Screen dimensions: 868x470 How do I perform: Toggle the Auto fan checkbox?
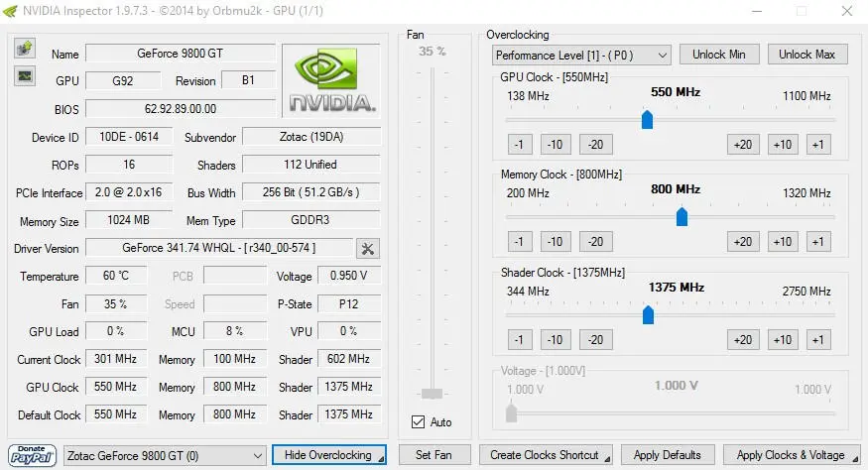(419, 421)
